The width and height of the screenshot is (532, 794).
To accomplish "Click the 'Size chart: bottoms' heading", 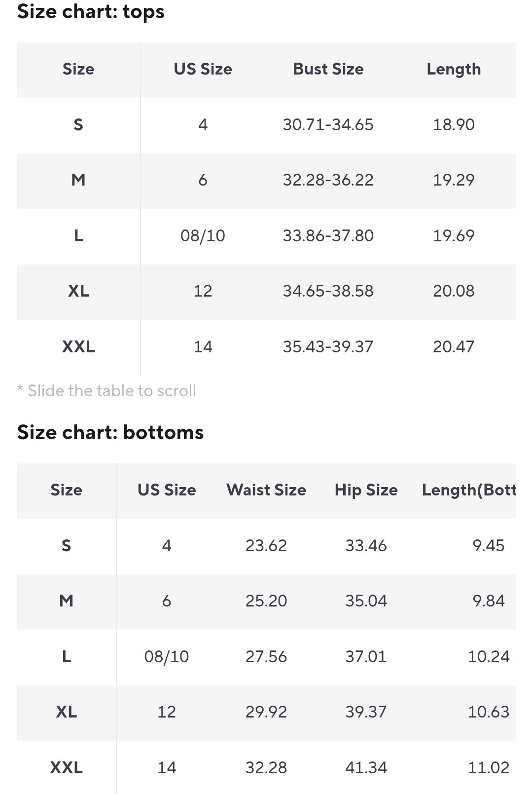I will point(110,432).
